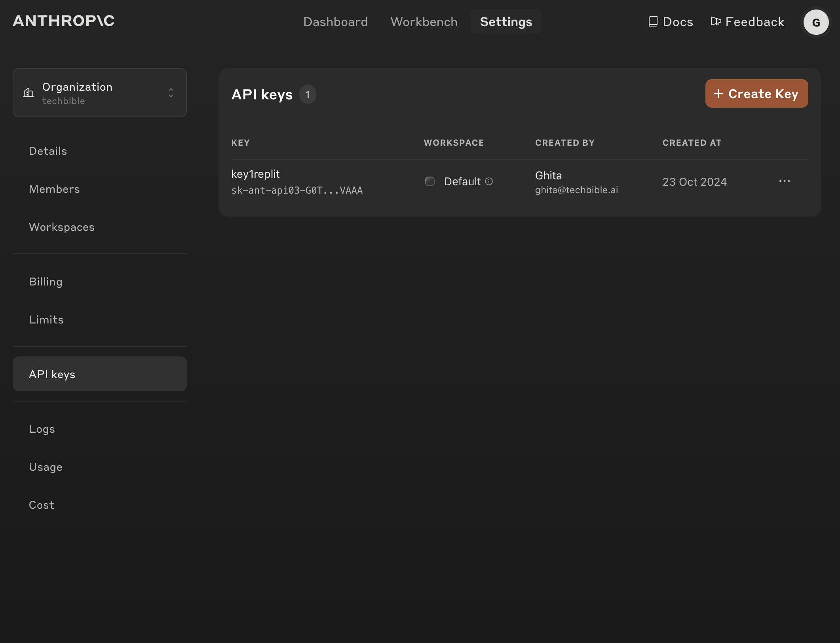Open the user avatar G menu

(816, 22)
